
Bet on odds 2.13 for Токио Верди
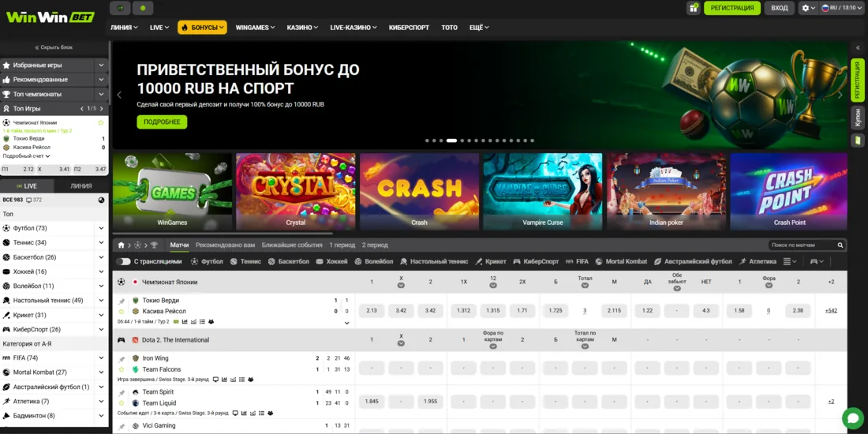click(372, 311)
